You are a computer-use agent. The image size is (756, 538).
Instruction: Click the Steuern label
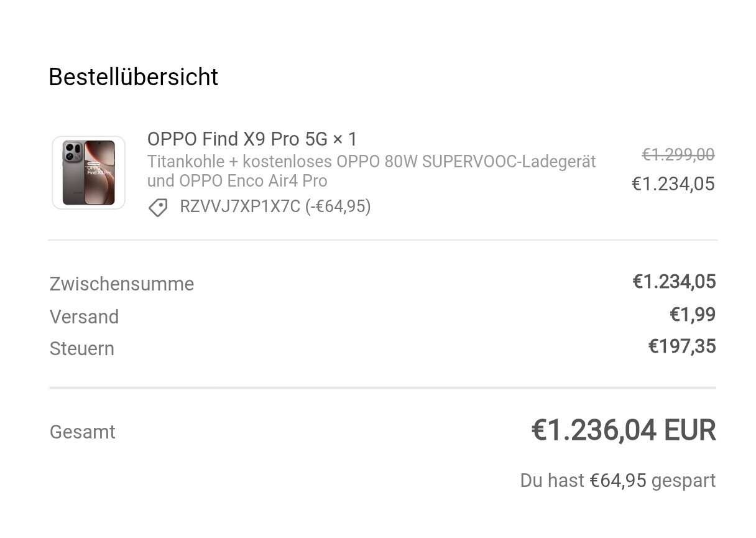(82, 349)
